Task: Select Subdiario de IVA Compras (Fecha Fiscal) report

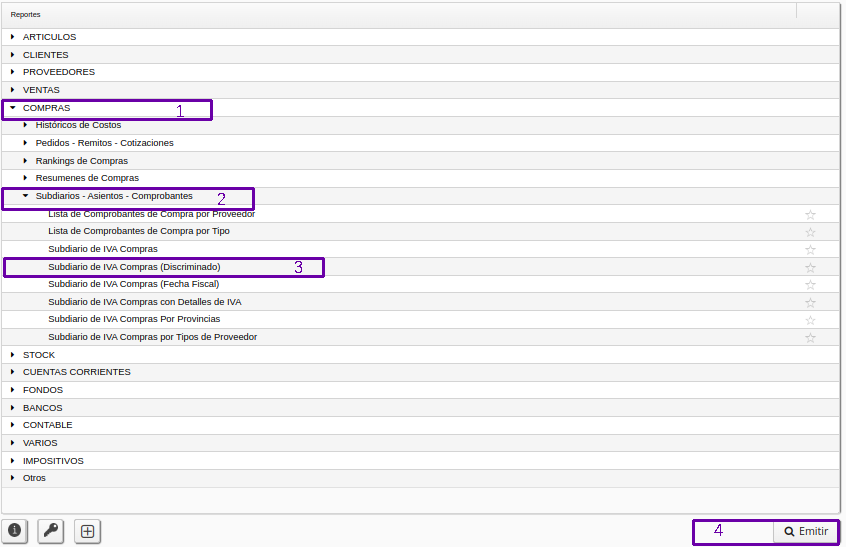Action: [133, 284]
